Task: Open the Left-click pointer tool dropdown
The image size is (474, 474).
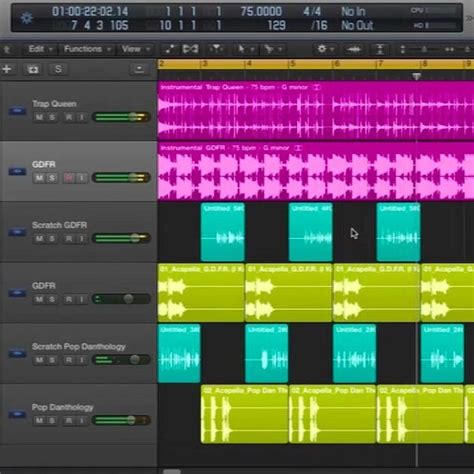Action: (245, 49)
